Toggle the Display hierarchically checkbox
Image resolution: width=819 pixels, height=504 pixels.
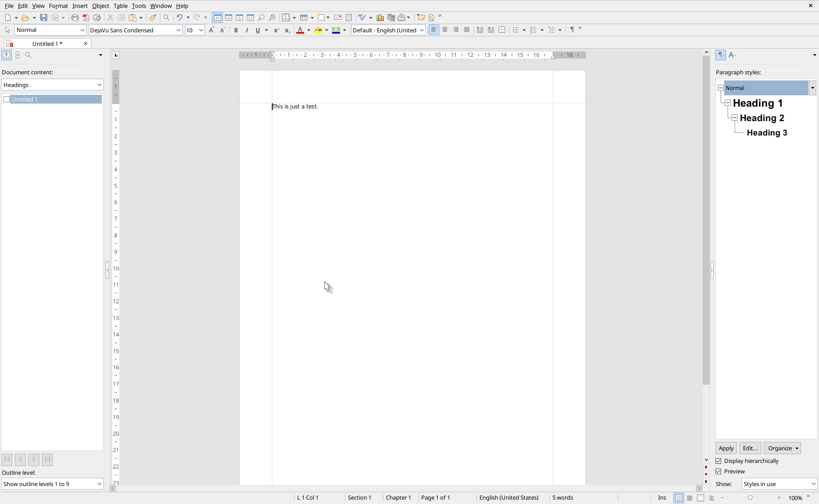coord(718,461)
